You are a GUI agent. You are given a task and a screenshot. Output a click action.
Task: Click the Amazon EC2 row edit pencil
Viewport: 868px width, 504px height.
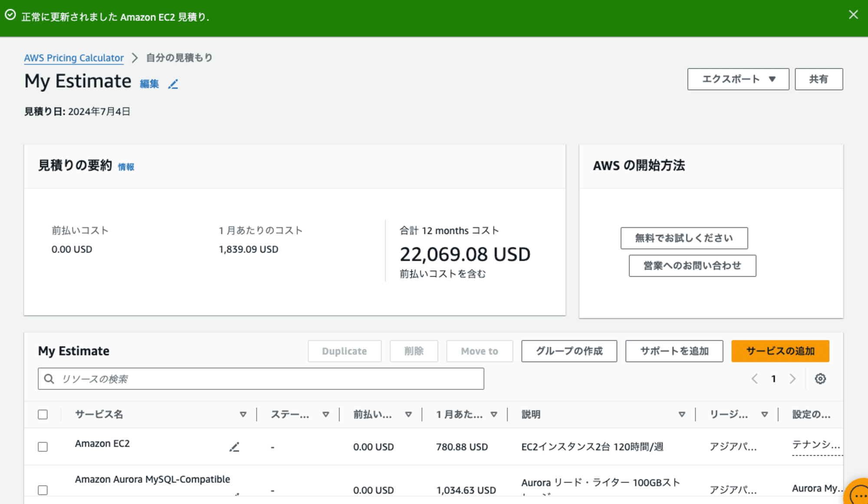click(234, 447)
